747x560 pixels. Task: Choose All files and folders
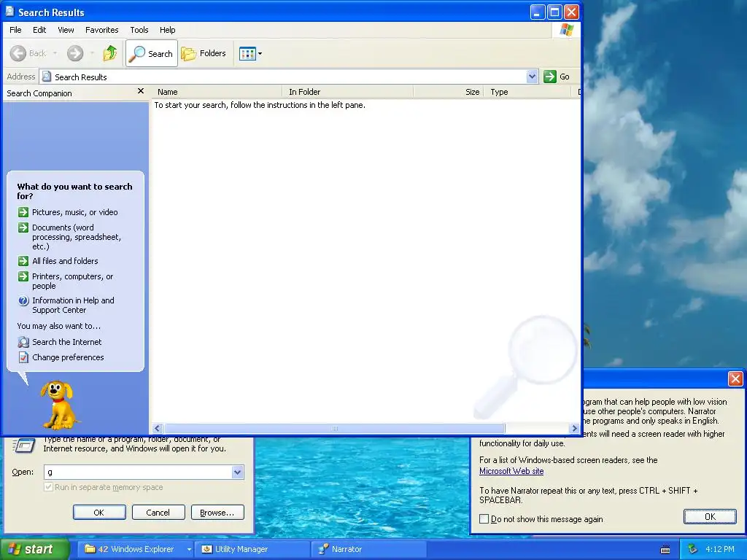(x=65, y=261)
